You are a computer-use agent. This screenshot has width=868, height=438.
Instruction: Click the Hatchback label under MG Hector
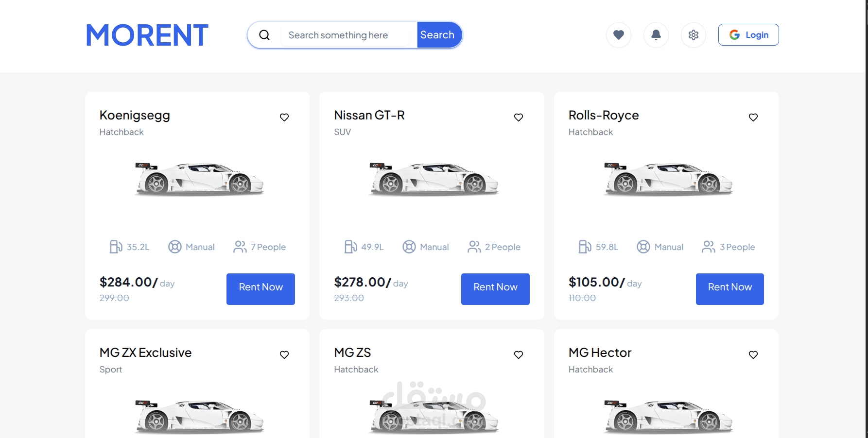tap(591, 370)
